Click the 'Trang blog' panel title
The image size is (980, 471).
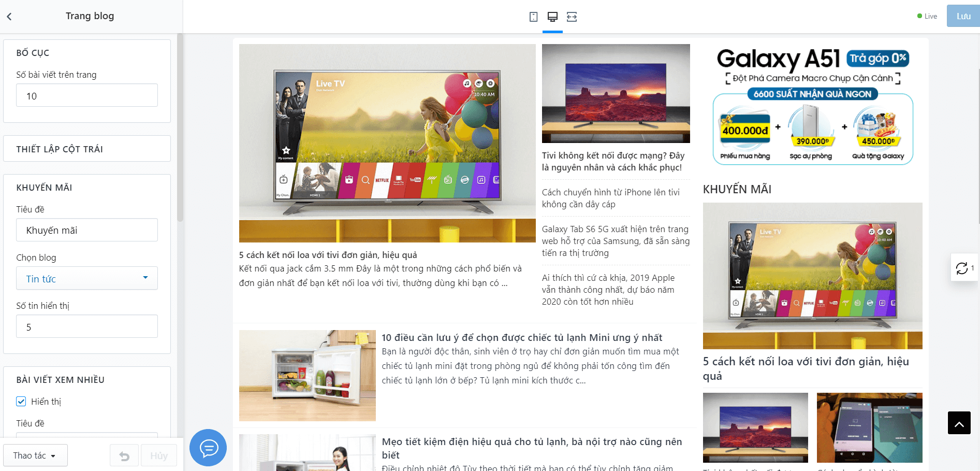click(90, 16)
